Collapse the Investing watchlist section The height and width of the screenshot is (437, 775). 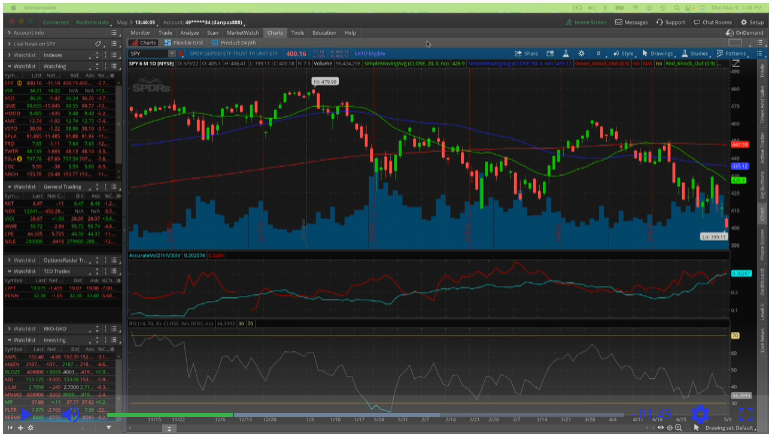pyautogui.click(x=9, y=340)
